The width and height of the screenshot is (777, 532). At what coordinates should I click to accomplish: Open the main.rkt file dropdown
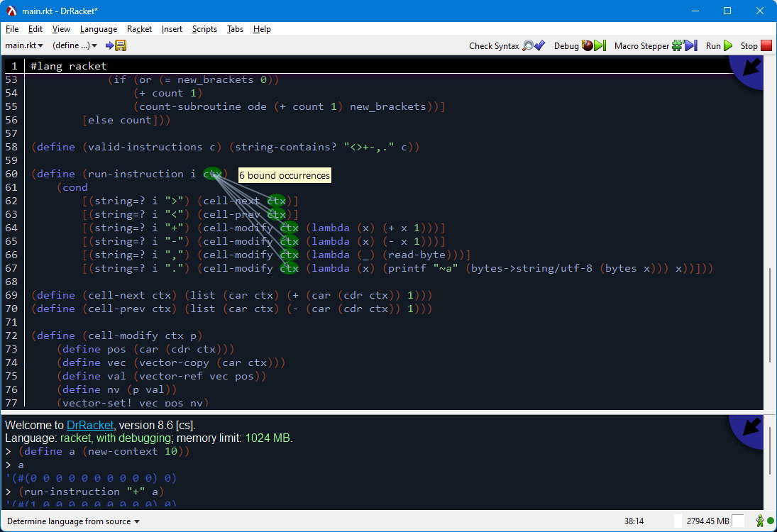pos(23,45)
